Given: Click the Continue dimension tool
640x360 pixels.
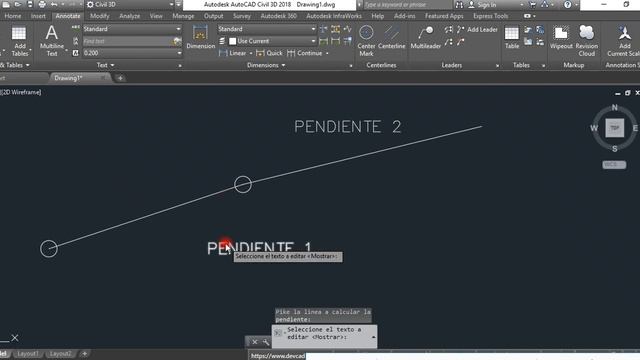Looking at the screenshot, I should point(304,53).
